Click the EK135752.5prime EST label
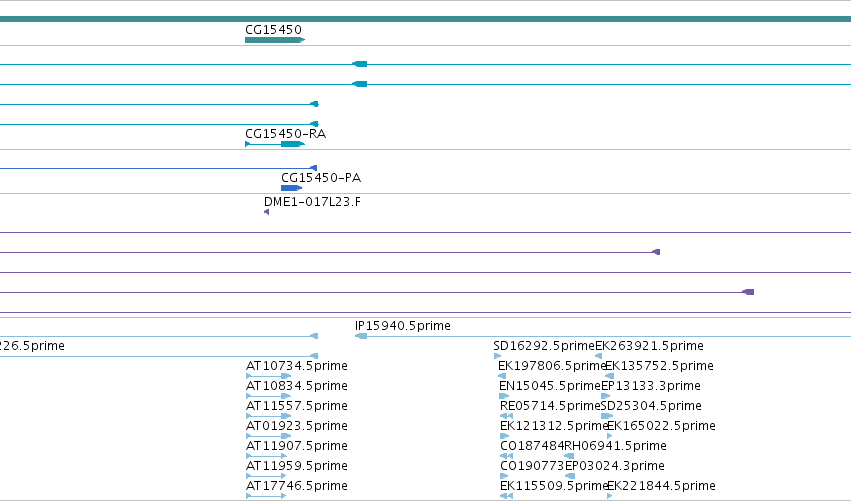This screenshot has width=851, height=501. 659,366
